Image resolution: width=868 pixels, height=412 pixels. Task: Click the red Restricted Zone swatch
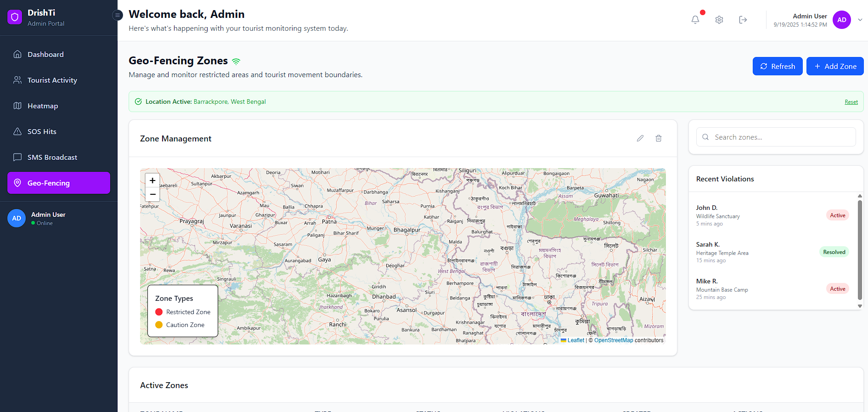[159, 312]
